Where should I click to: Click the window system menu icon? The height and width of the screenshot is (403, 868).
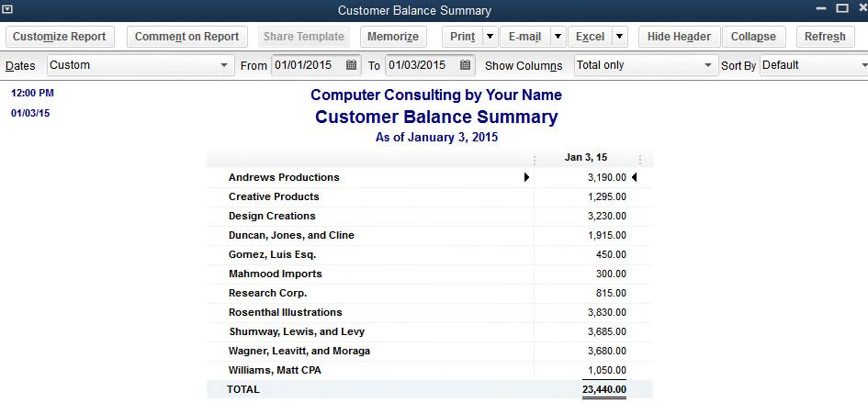click(7, 10)
